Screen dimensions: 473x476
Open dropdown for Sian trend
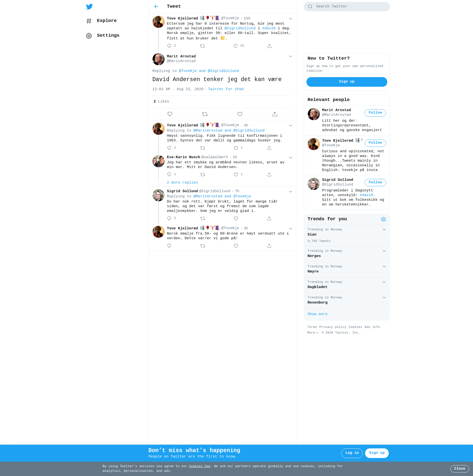[384, 230]
